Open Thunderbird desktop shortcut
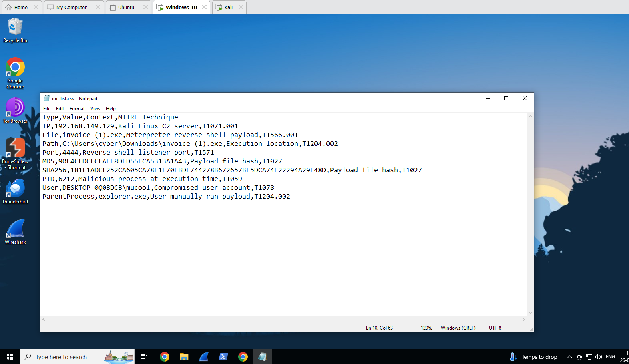Screen dimensions: 629x364 15,192
